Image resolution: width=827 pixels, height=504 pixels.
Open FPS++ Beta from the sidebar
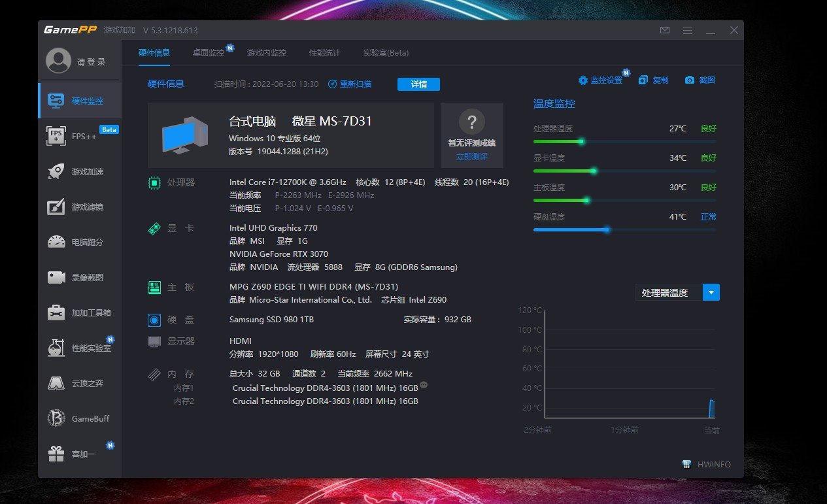click(80, 136)
